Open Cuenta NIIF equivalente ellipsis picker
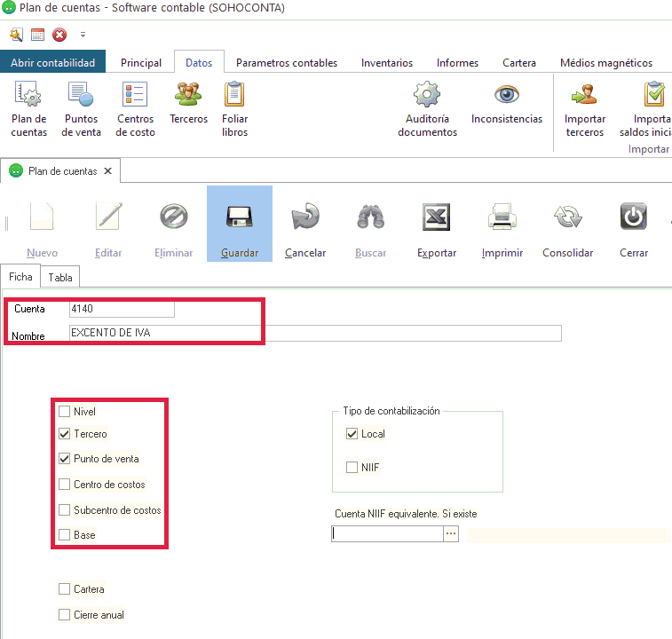The height and width of the screenshot is (639, 672). pos(450,534)
